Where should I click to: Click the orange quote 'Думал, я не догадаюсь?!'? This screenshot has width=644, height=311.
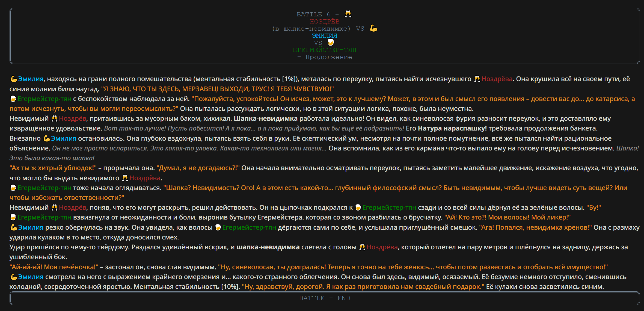[198, 168]
